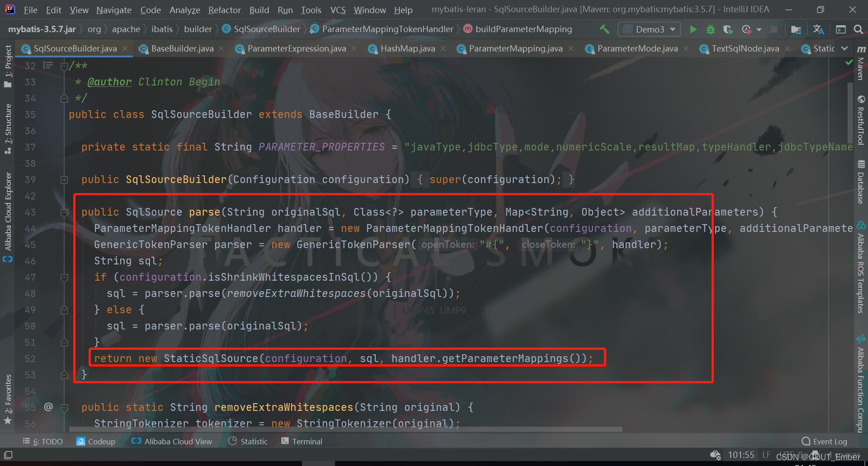Click the tool windows quick-access icon
868x466 pixels.
tap(8, 455)
